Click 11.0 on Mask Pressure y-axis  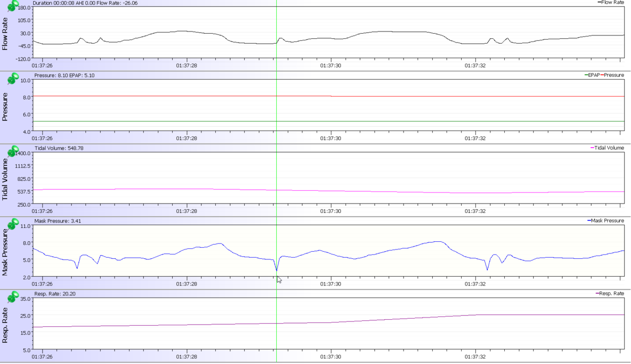click(25, 226)
